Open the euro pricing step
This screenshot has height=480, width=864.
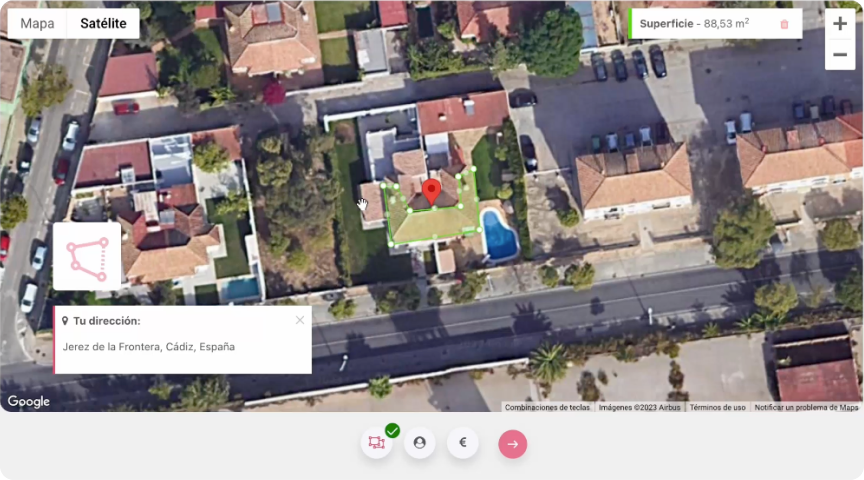(463, 443)
